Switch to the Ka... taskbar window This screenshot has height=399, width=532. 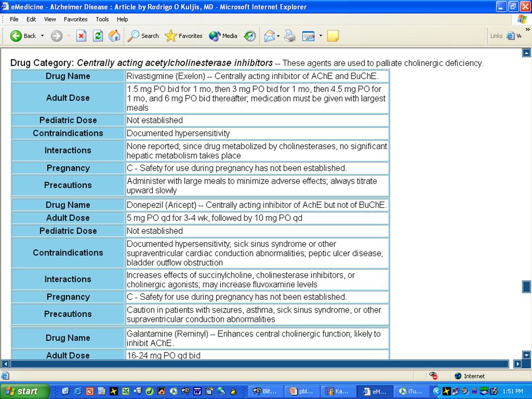tap(338, 391)
